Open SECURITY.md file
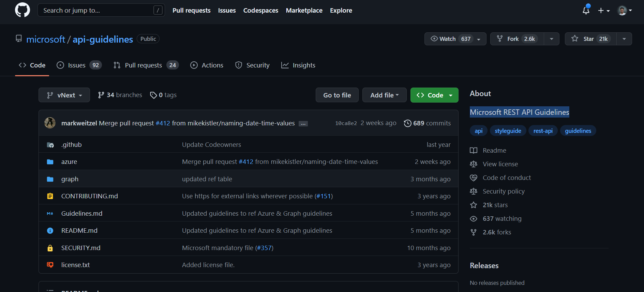 (81, 248)
